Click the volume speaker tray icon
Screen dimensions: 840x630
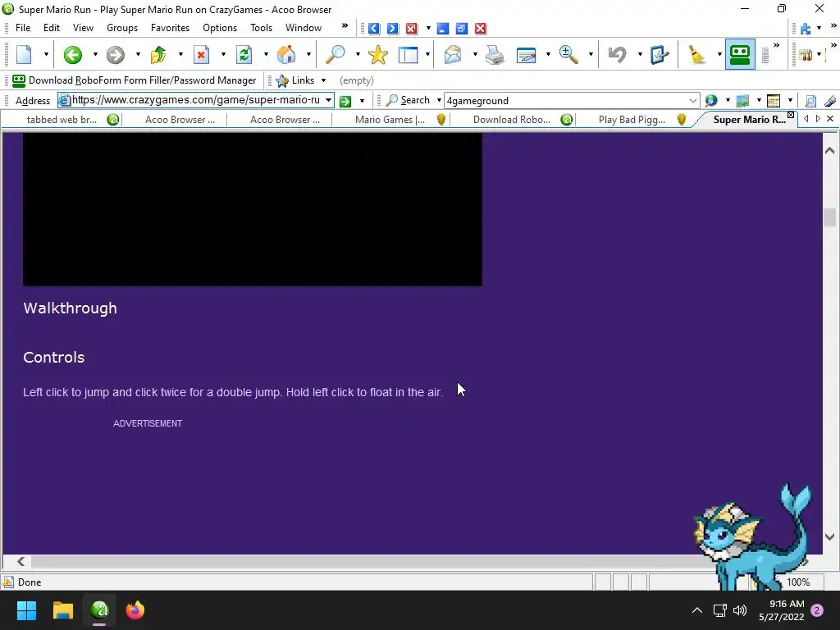740,610
